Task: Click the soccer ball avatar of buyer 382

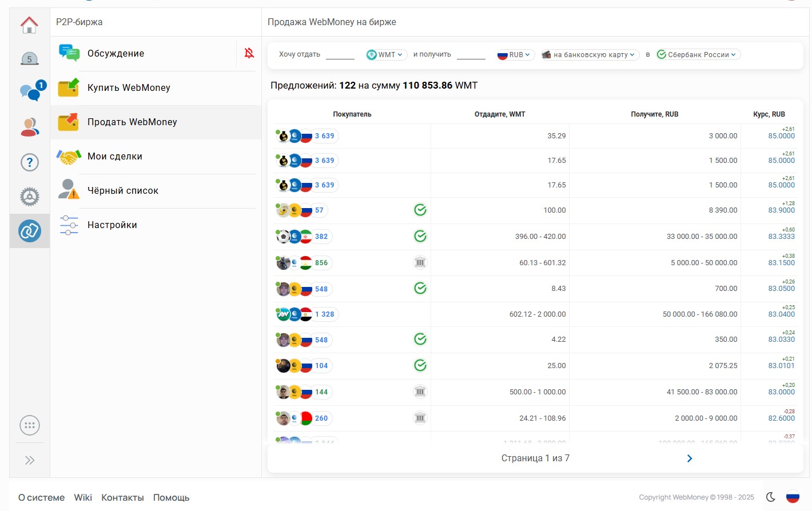Action: (x=283, y=237)
